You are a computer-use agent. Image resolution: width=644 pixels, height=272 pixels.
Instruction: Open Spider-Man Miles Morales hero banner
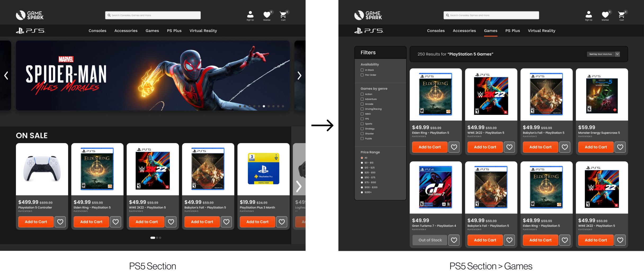(x=153, y=75)
